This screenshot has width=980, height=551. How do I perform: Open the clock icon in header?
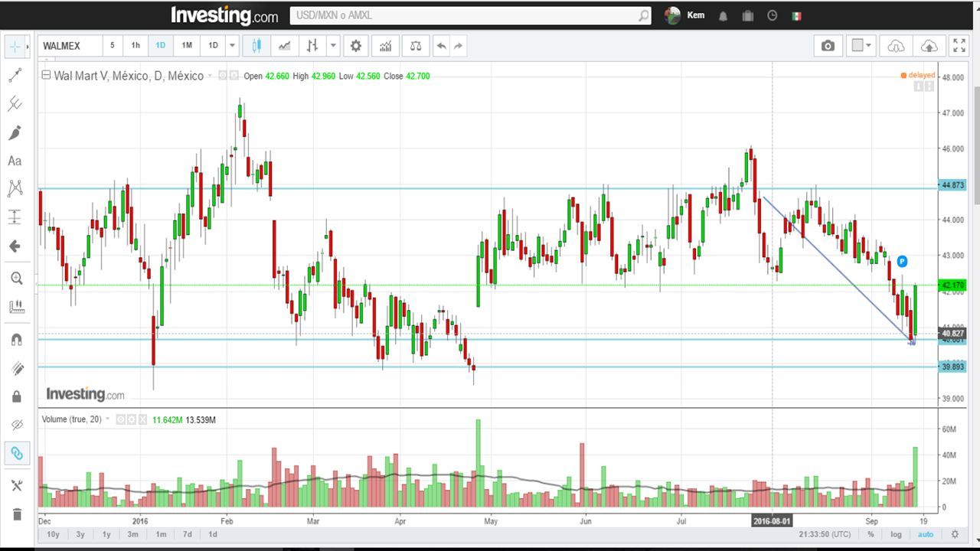coord(773,15)
